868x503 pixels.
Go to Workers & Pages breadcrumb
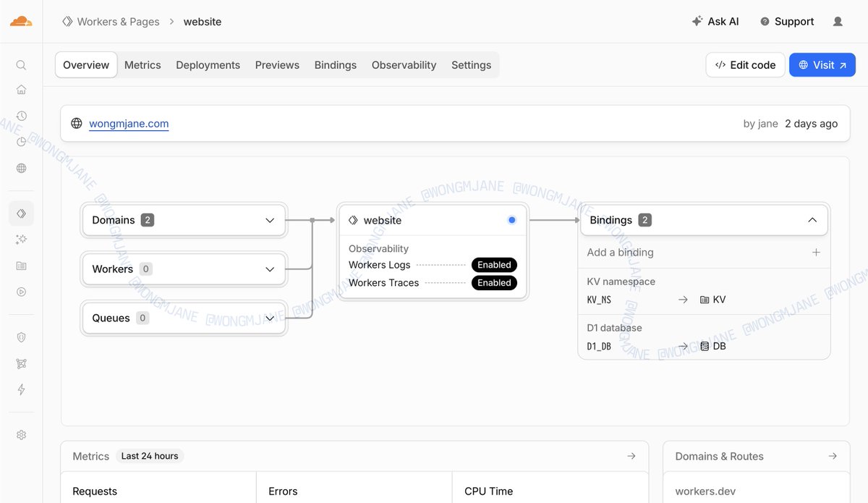pos(118,22)
